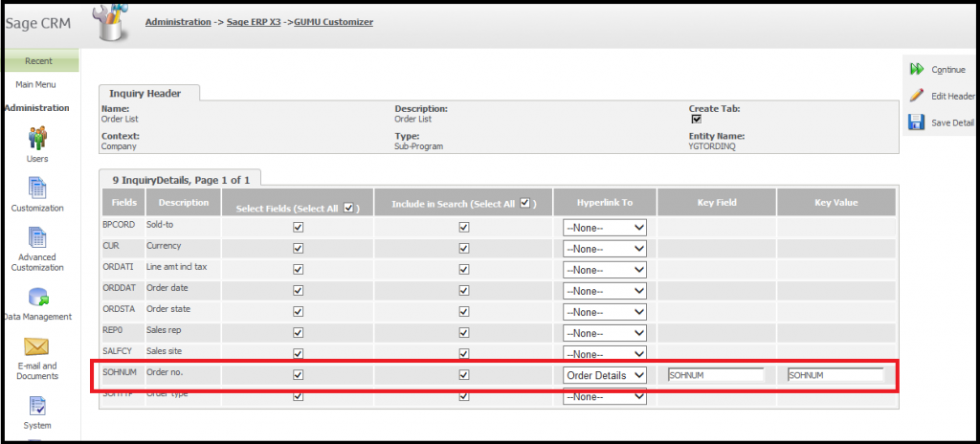
Task: Go to Main Menu in sidebar
Action: coord(35,84)
